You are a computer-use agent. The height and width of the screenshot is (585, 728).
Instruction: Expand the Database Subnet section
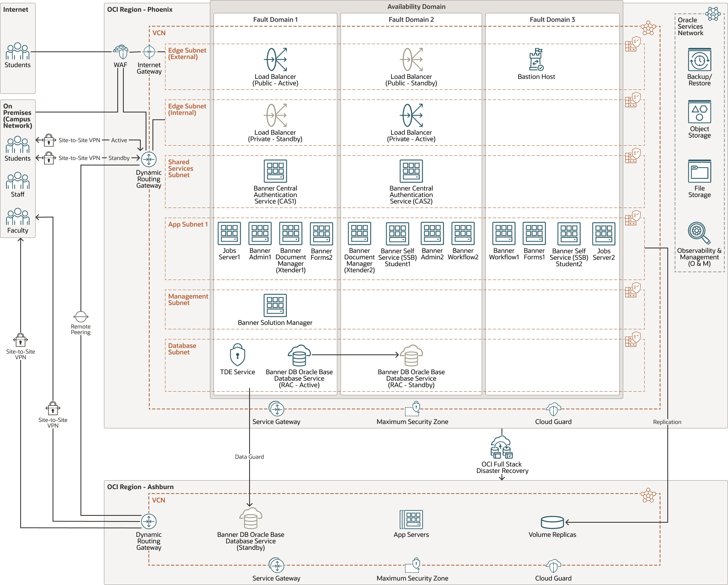pyautogui.click(x=182, y=349)
